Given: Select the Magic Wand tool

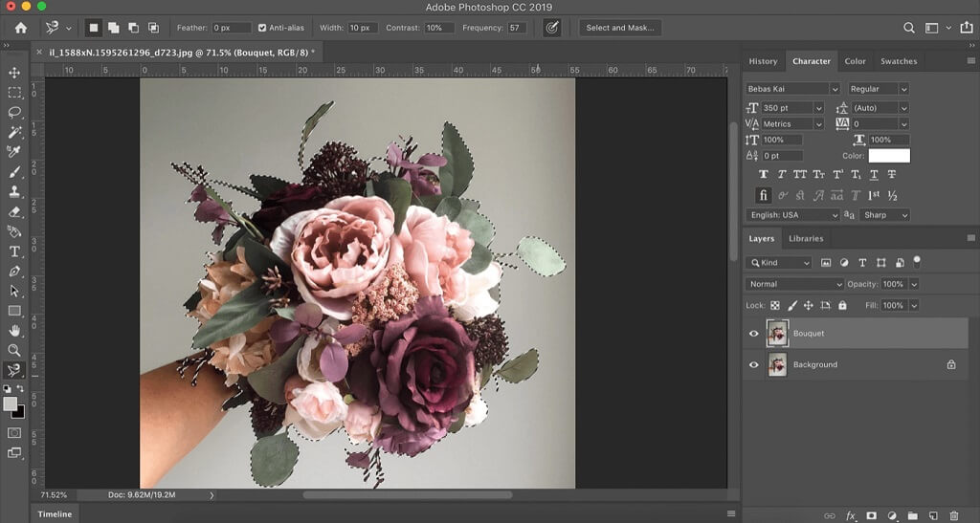Looking at the screenshot, I should tap(14, 132).
